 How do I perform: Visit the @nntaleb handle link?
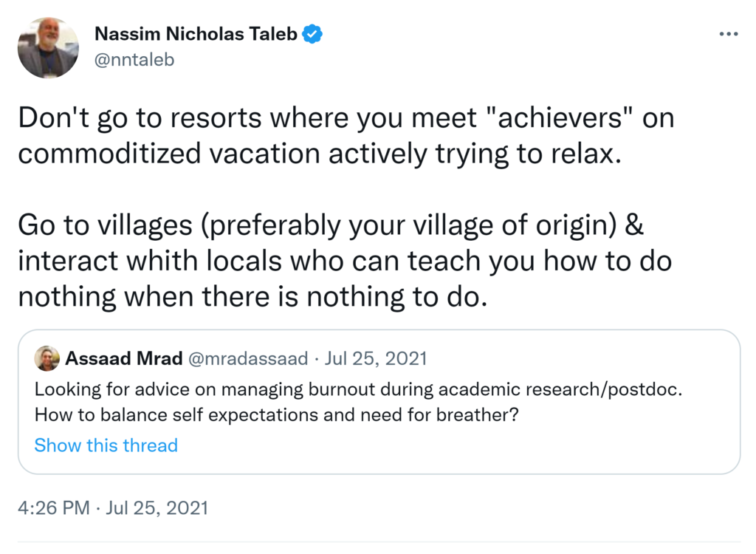tap(134, 60)
